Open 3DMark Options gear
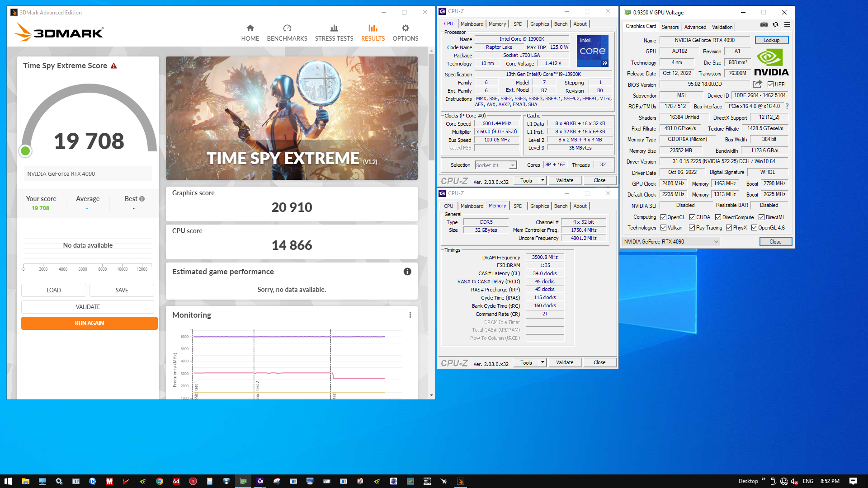The image size is (868, 488). click(406, 28)
